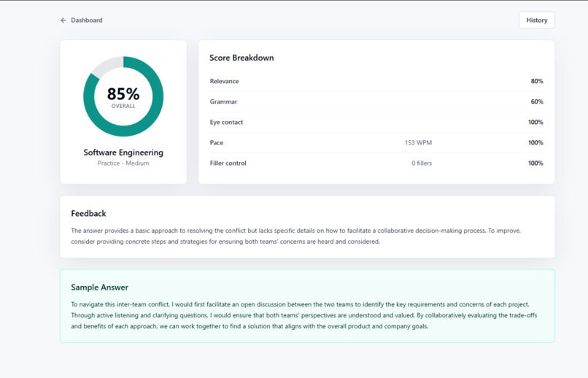The height and width of the screenshot is (378, 588).
Task: Click the Relevance 80% value
Action: coord(537,81)
